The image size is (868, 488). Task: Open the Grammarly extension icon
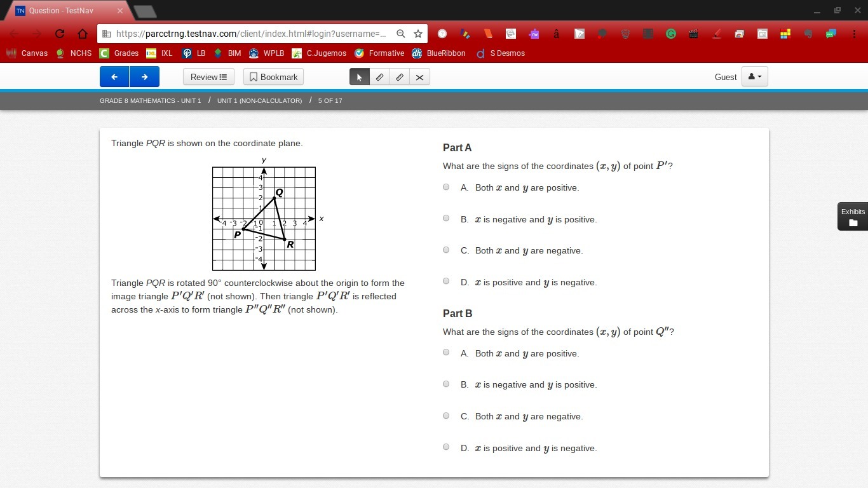pyautogui.click(x=671, y=34)
